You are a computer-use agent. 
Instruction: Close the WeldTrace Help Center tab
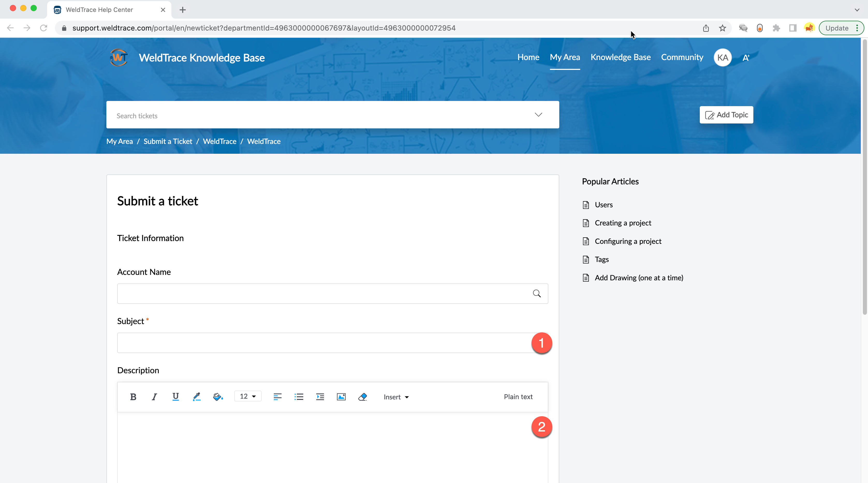pos(163,10)
